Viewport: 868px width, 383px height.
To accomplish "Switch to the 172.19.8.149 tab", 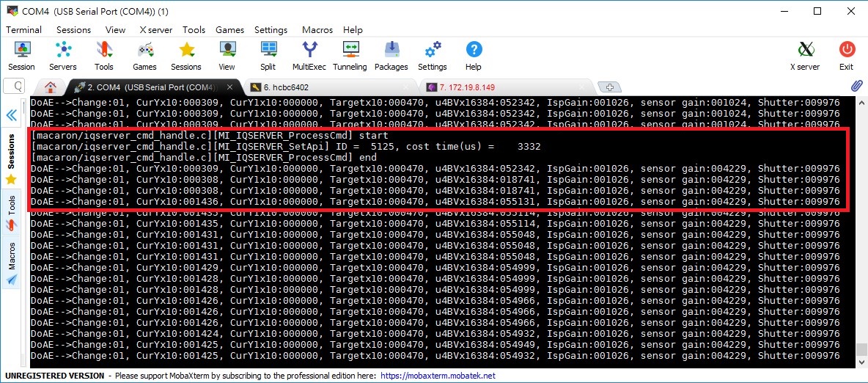I will click(x=461, y=87).
